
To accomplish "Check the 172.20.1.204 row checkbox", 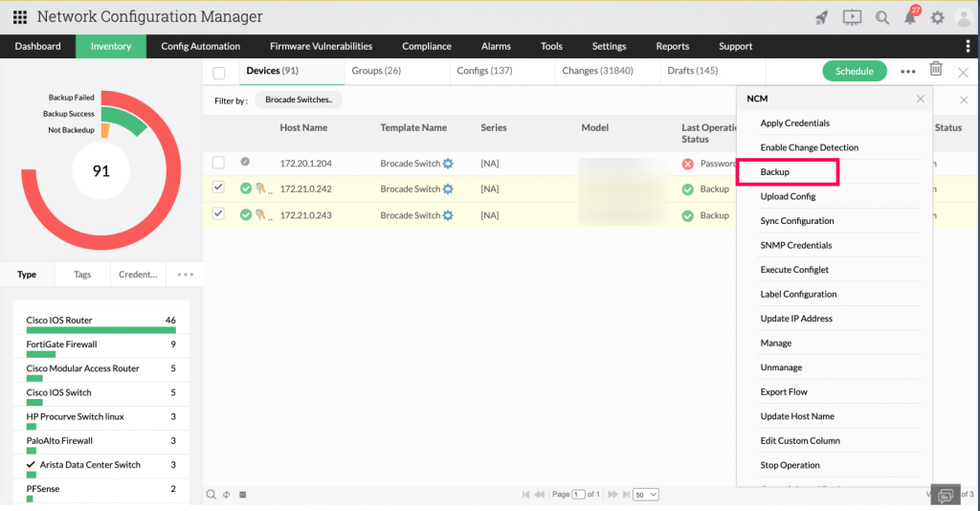I will point(218,163).
